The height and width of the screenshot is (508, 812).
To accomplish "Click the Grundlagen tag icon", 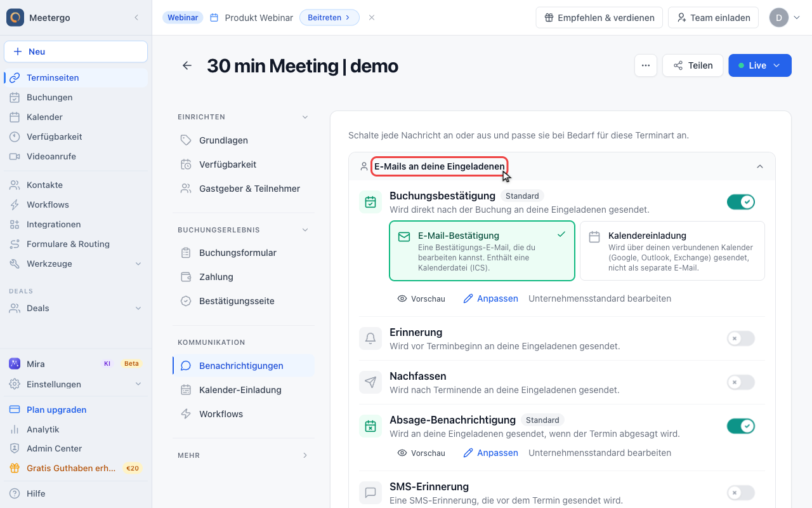I will 186,140.
